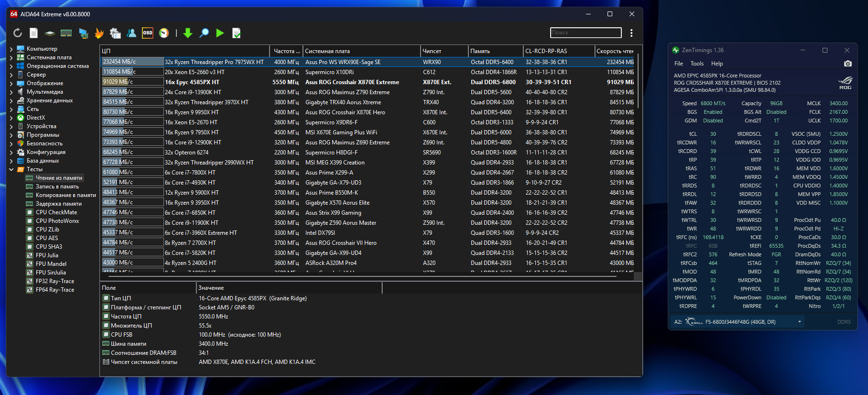Launch the flame stability test icon
The height and width of the screenshot is (395, 868).
click(99, 33)
